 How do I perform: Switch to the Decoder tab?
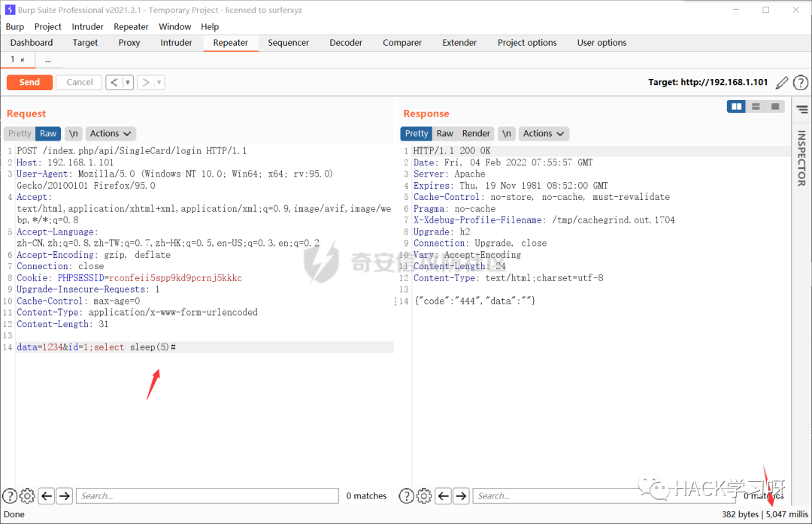[x=346, y=42]
